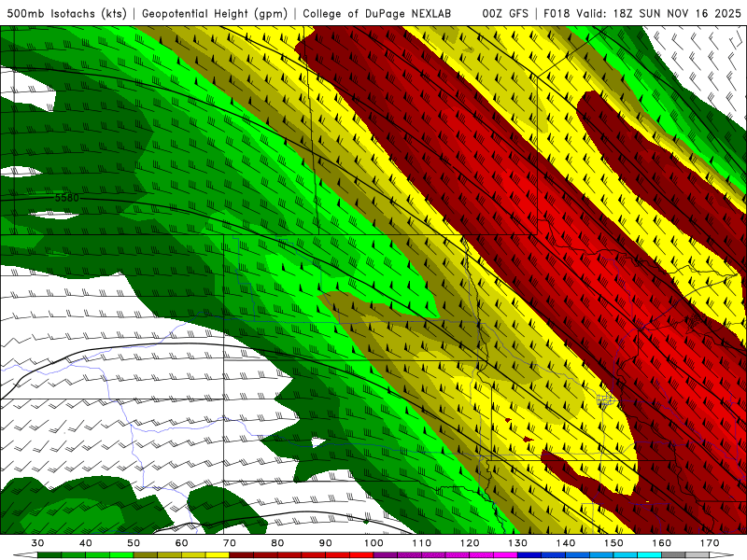The height and width of the screenshot is (560, 747).
Task: Select the dark blue swatch just right of 130
Action: pos(529,555)
